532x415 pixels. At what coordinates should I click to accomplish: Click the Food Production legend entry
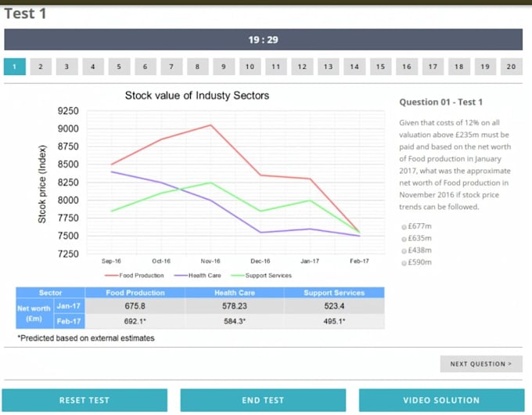135,276
